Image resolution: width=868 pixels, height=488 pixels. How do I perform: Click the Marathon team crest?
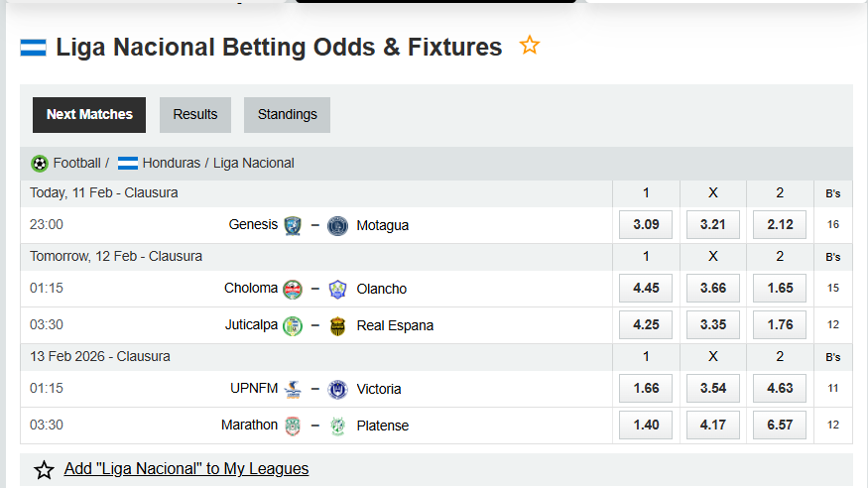293,426
